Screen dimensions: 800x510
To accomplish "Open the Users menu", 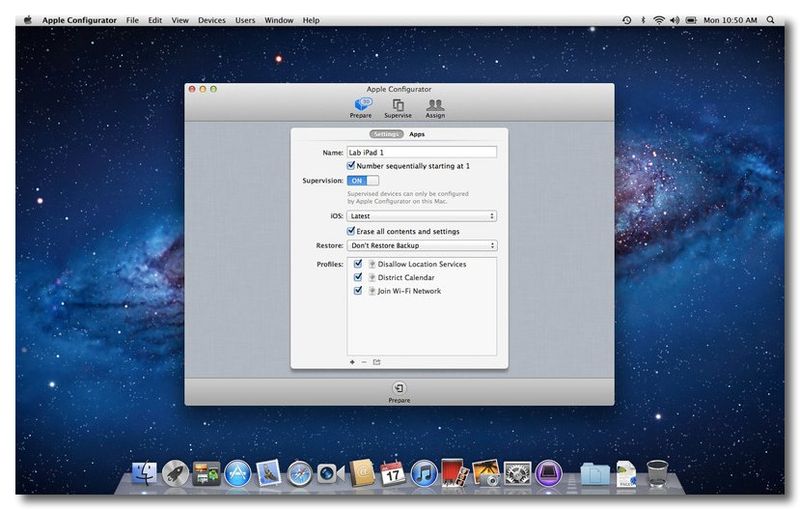I will point(245,20).
